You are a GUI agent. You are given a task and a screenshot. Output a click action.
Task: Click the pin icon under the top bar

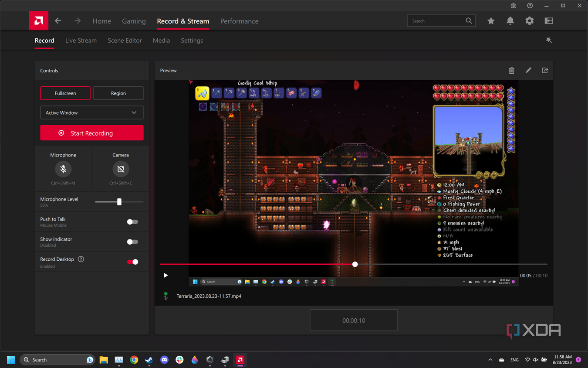(549, 40)
